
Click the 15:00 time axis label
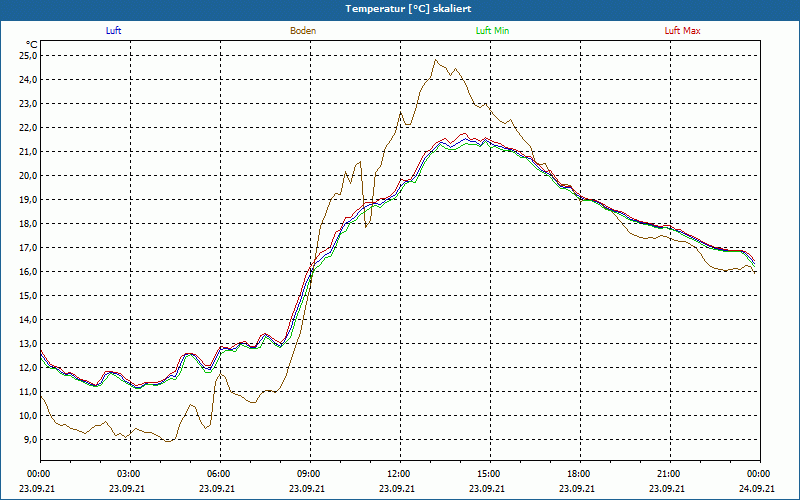490,474
